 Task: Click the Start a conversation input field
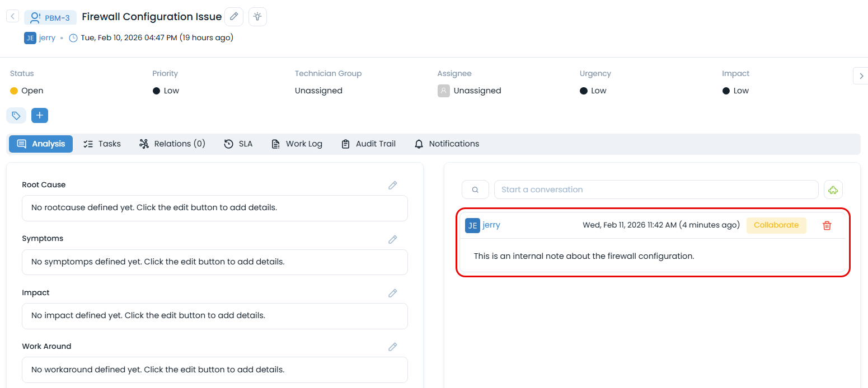point(655,190)
